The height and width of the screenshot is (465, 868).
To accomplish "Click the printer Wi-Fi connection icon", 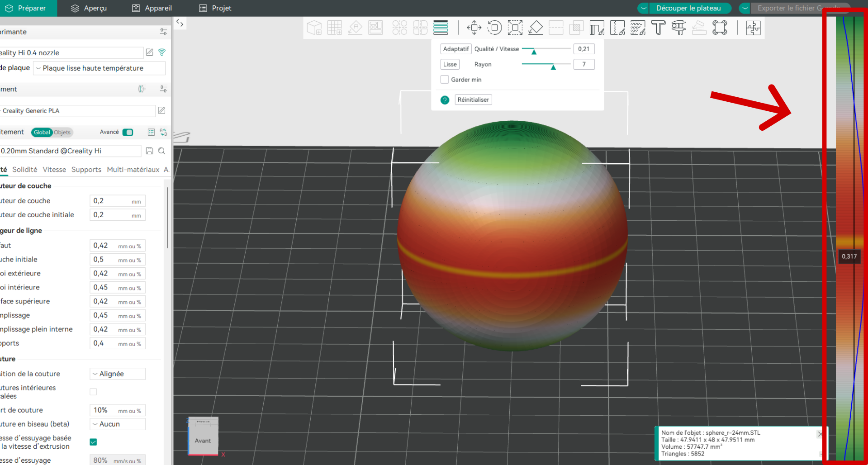I will (162, 52).
